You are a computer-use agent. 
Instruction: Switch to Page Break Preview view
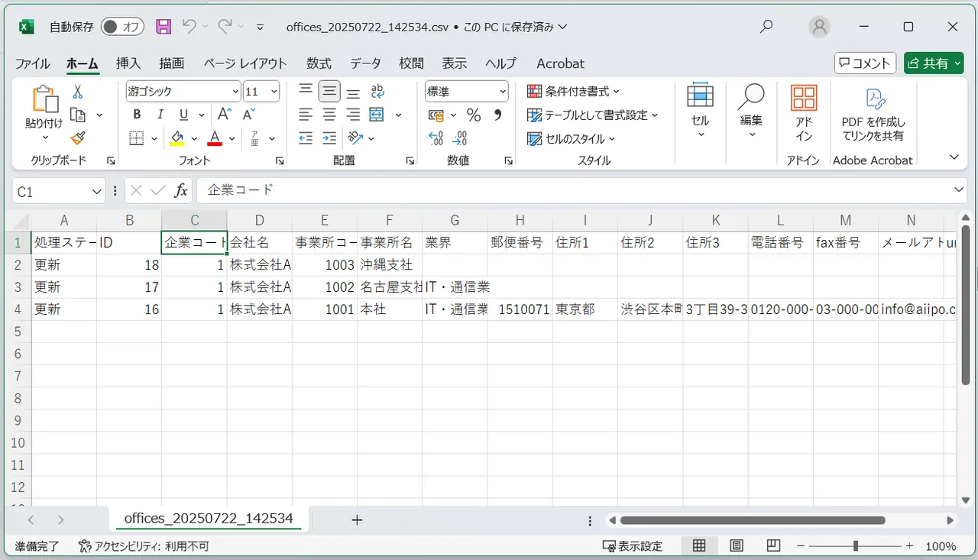click(x=773, y=546)
